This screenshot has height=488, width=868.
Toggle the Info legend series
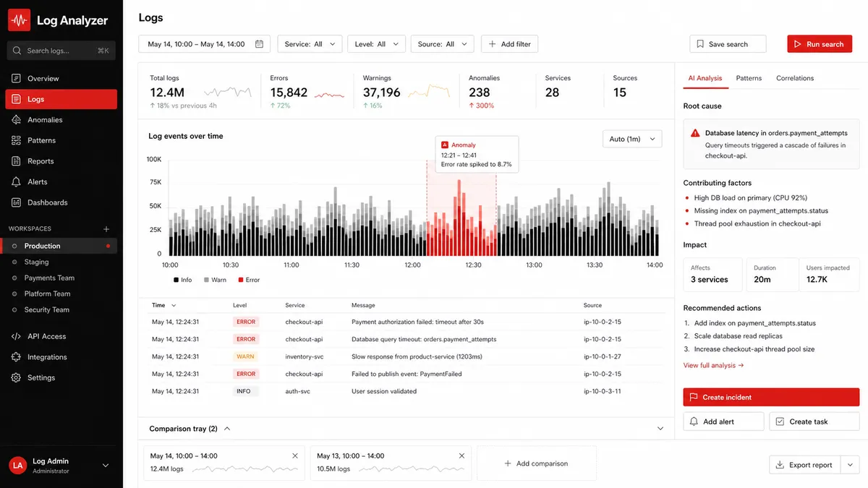click(183, 280)
